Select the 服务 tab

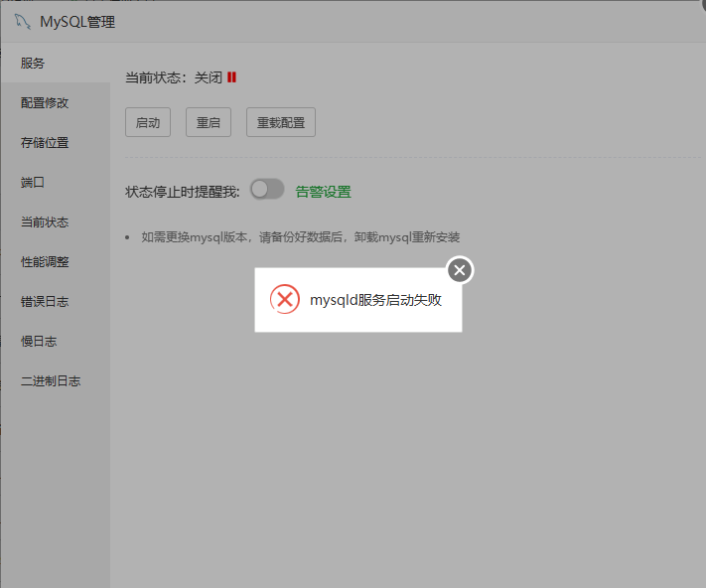[x=55, y=63]
